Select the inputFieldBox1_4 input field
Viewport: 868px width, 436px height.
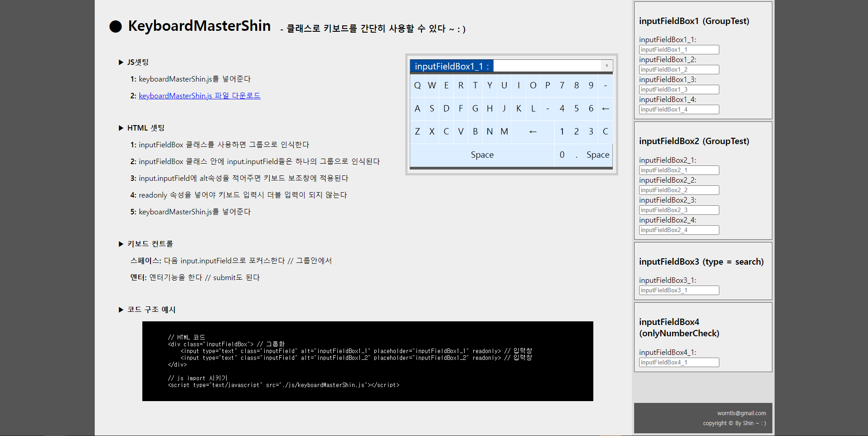pos(679,109)
